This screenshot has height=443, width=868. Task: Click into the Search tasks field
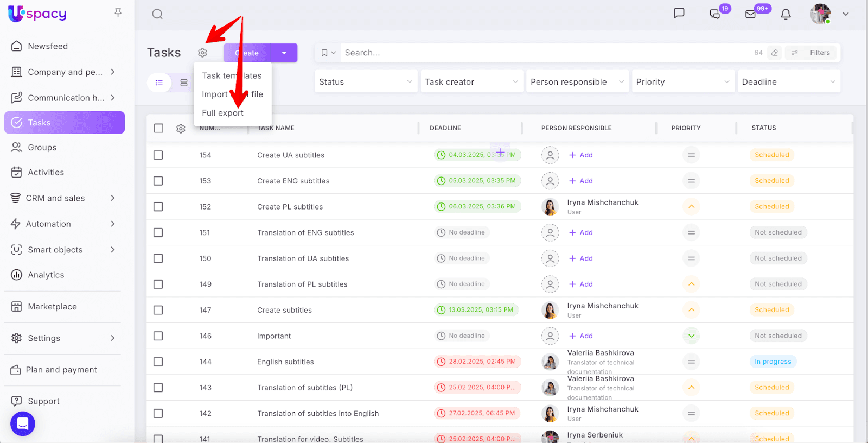(542, 53)
